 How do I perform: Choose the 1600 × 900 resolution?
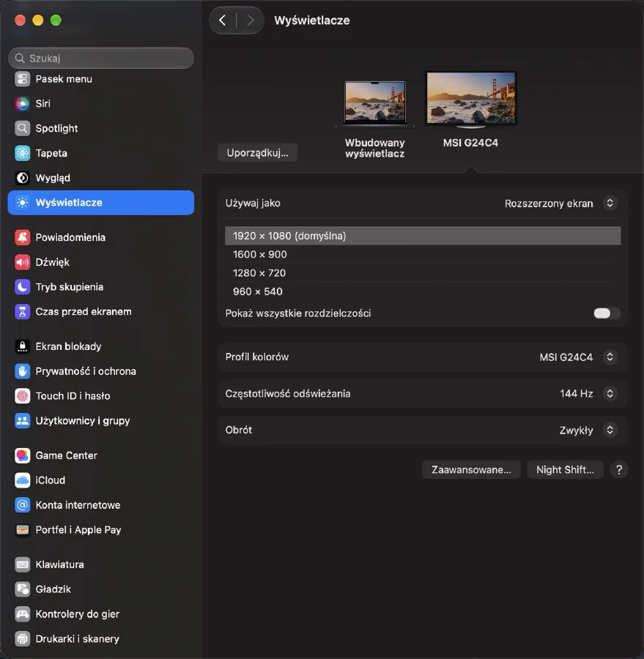(x=423, y=254)
